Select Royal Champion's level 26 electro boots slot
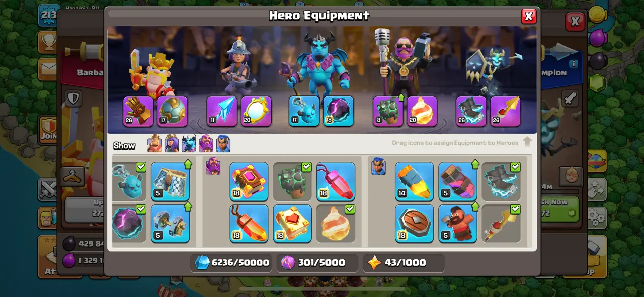644x297 pixels. (x=471, y=112)
